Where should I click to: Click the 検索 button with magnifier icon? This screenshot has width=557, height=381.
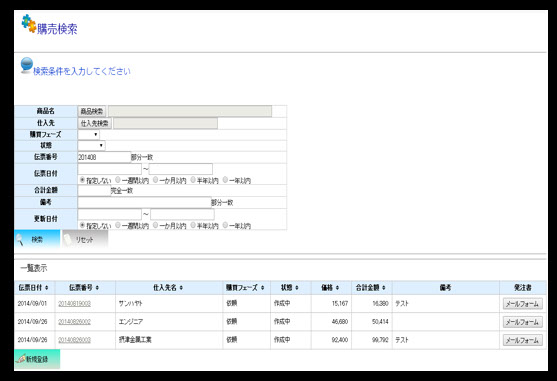click(x=37, y=239)
